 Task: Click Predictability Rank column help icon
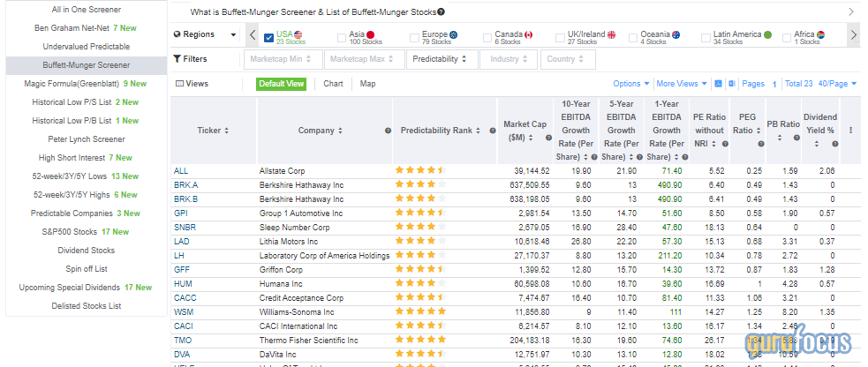[492, 131]
